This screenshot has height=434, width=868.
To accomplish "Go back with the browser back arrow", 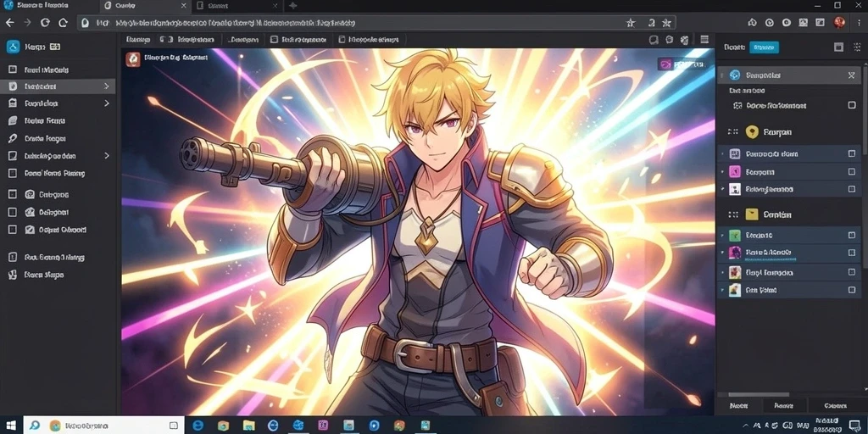I will point(9,23).
